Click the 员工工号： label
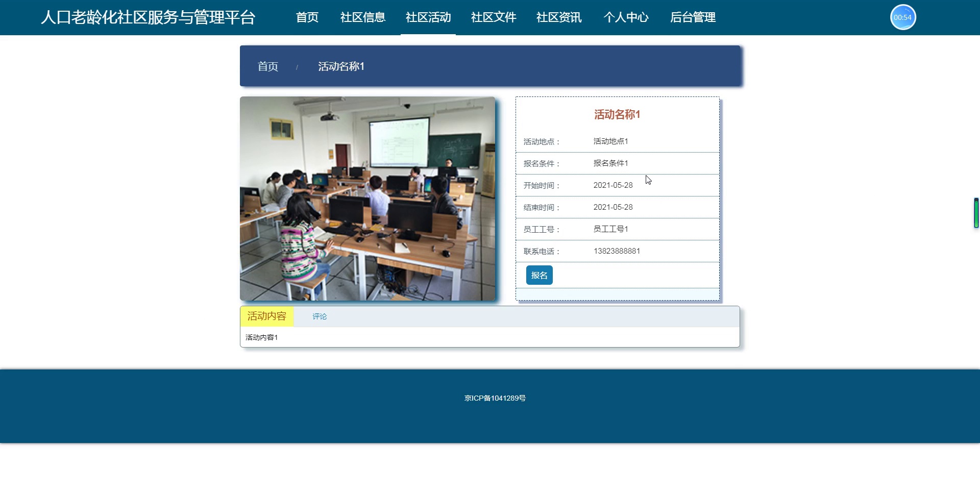Image resolution: width=980 pixels, height=493 pixels. pyautogui.click(x=542, y=230)
